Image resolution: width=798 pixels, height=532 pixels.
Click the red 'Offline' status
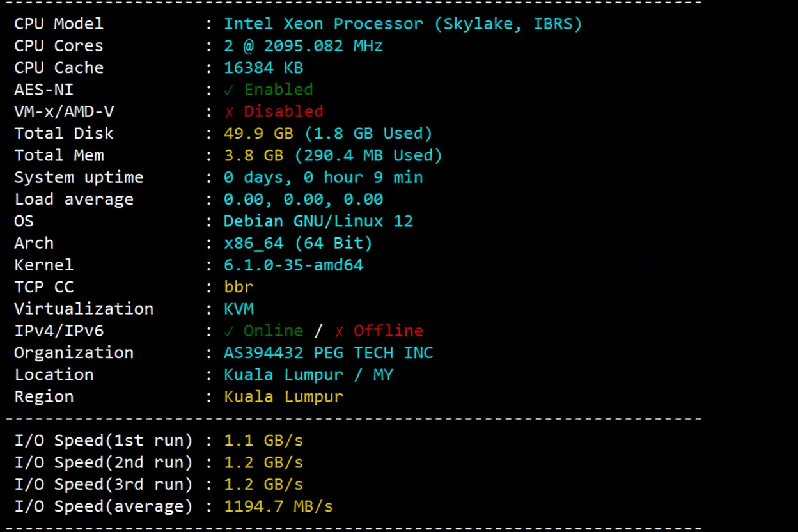(388, 331)
